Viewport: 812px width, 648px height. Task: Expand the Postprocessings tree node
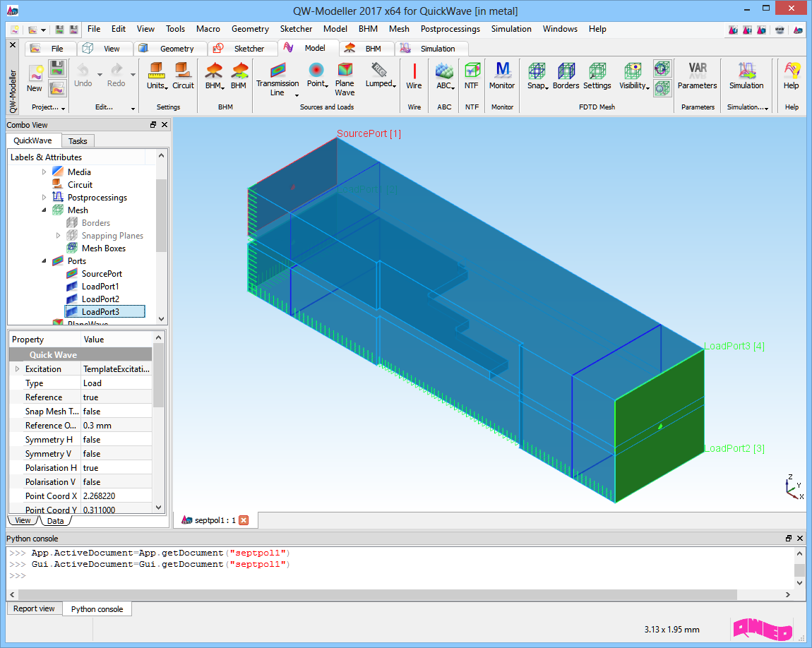[x=44, y=197]
